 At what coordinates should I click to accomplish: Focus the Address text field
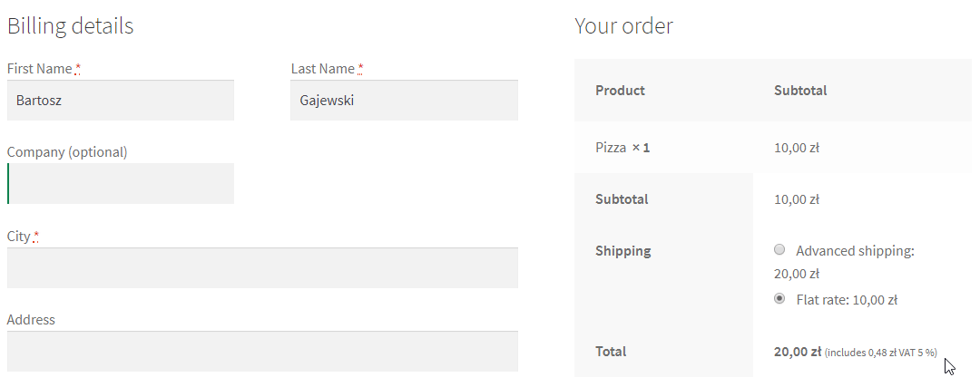262,352
